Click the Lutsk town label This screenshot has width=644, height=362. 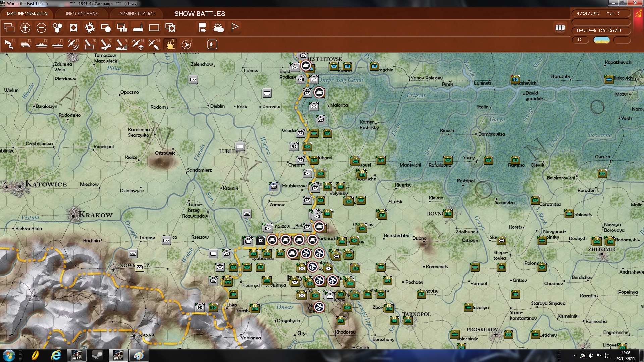point(397,202)
